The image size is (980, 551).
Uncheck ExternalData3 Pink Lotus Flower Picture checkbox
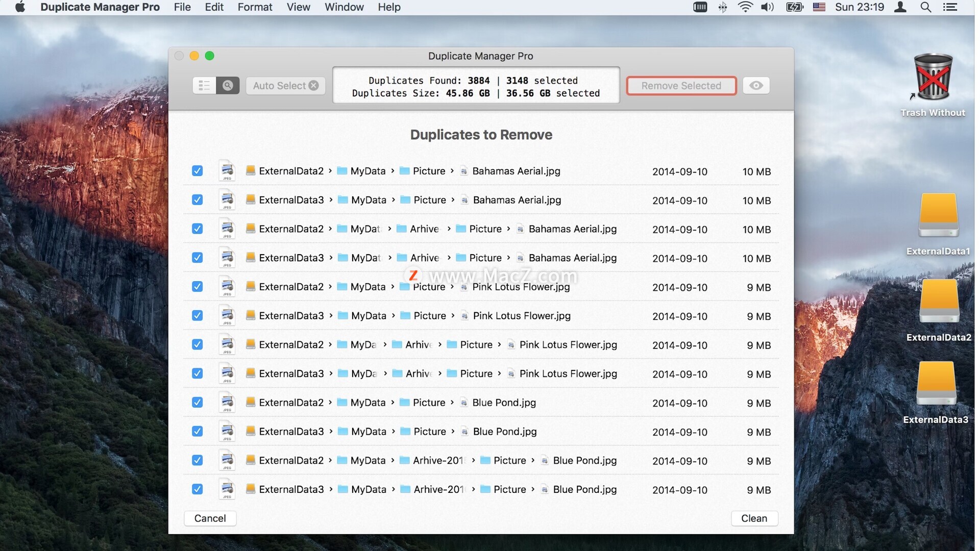(197, 316)
